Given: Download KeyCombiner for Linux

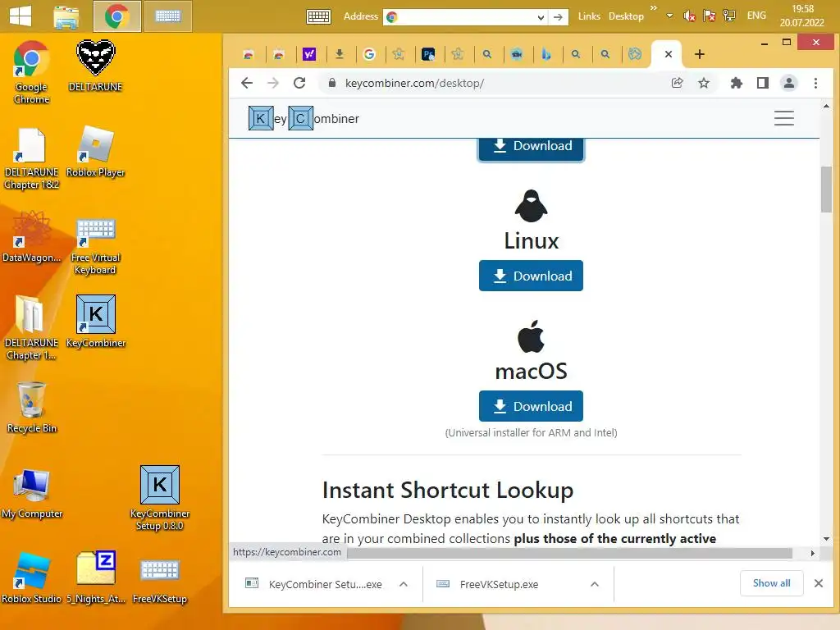Looking at the screenshot, I should tap(531, 276).
